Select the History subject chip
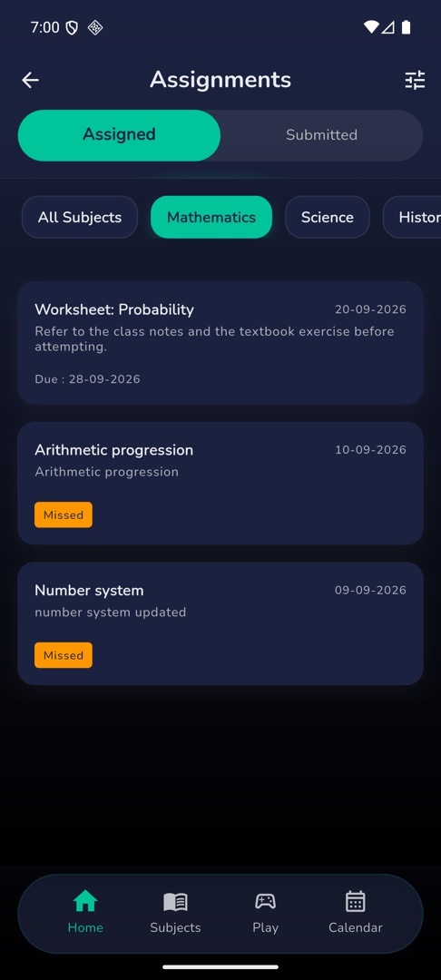This screenshot has width=441, height=980. [412, 217]
